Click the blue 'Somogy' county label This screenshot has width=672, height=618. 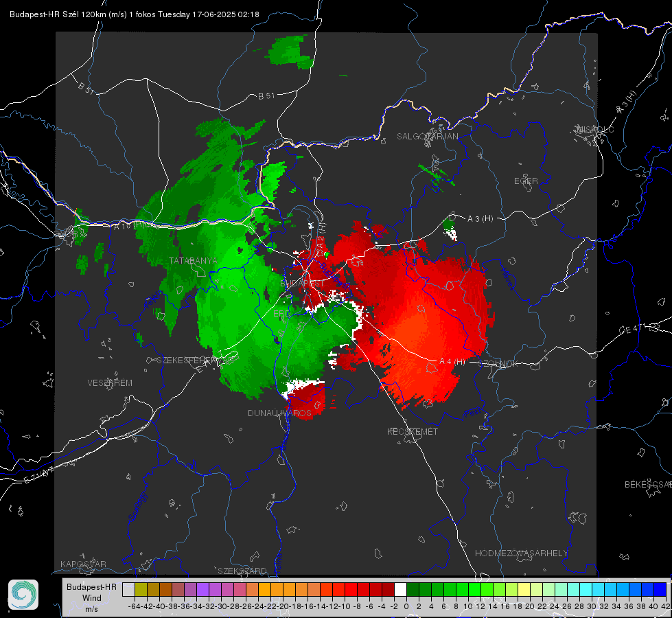tap(138, 507)
